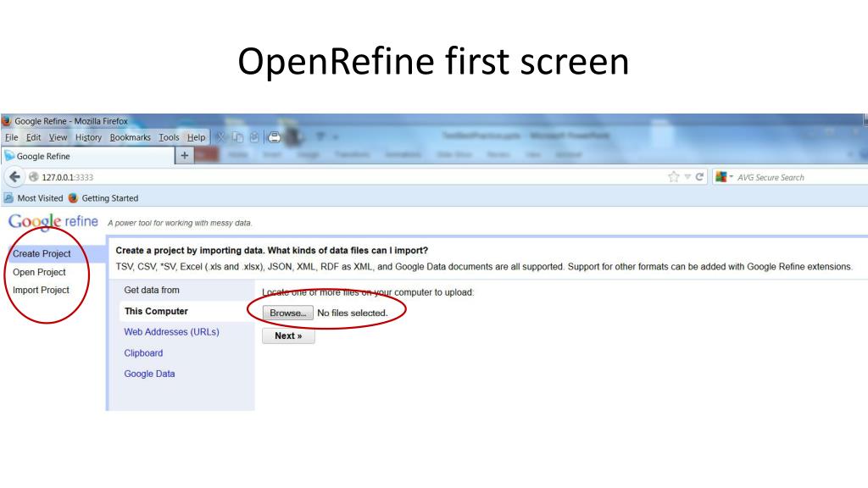
Task: Select the Google Refine browser tab
Action: (88, 156)
